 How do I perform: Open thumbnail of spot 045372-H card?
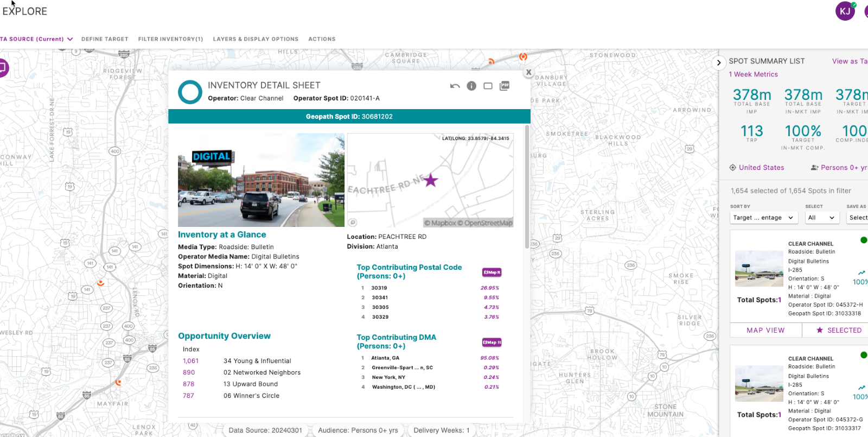click(759, 269)
